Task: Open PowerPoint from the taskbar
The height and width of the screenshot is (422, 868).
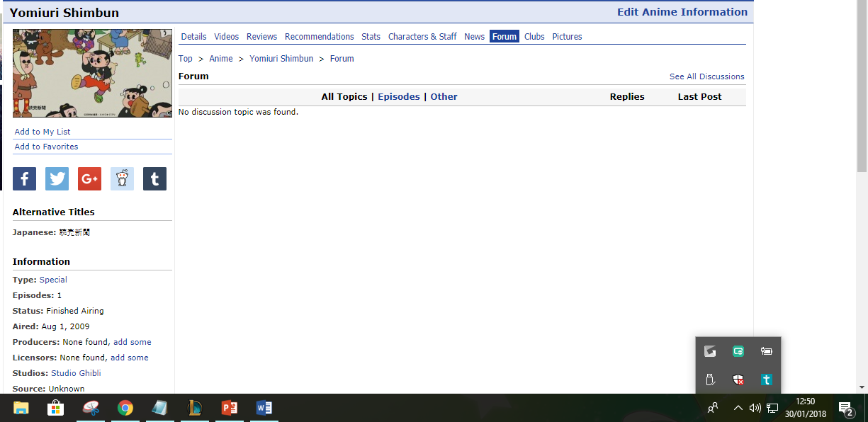Action: pyautogui.click(x=230, y=408)
